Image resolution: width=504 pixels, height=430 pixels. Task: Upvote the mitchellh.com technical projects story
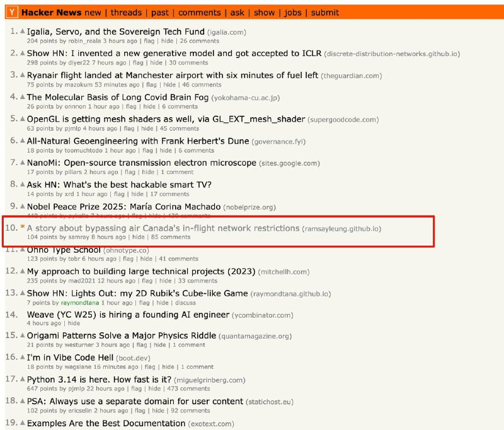pos(23,271)
